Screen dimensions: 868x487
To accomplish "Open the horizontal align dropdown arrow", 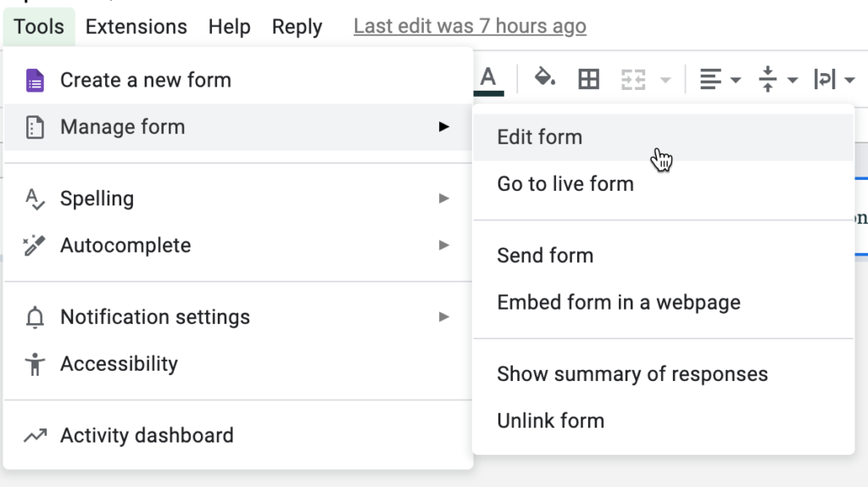I will click(735, 81).
